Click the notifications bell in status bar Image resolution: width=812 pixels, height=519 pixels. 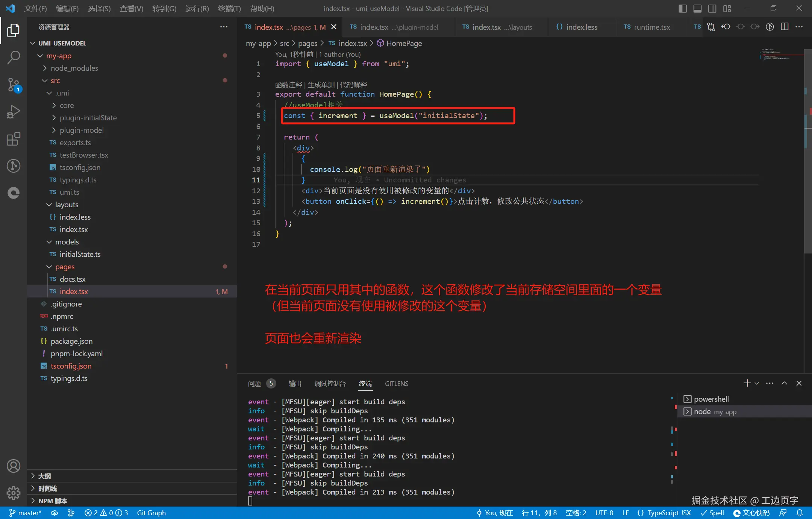800,513
